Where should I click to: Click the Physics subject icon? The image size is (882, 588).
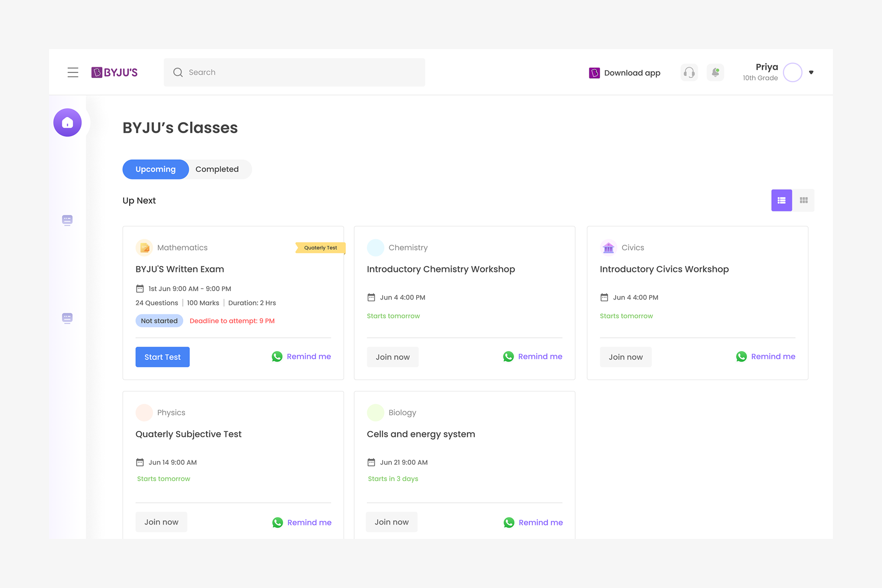tap(144, 413)
